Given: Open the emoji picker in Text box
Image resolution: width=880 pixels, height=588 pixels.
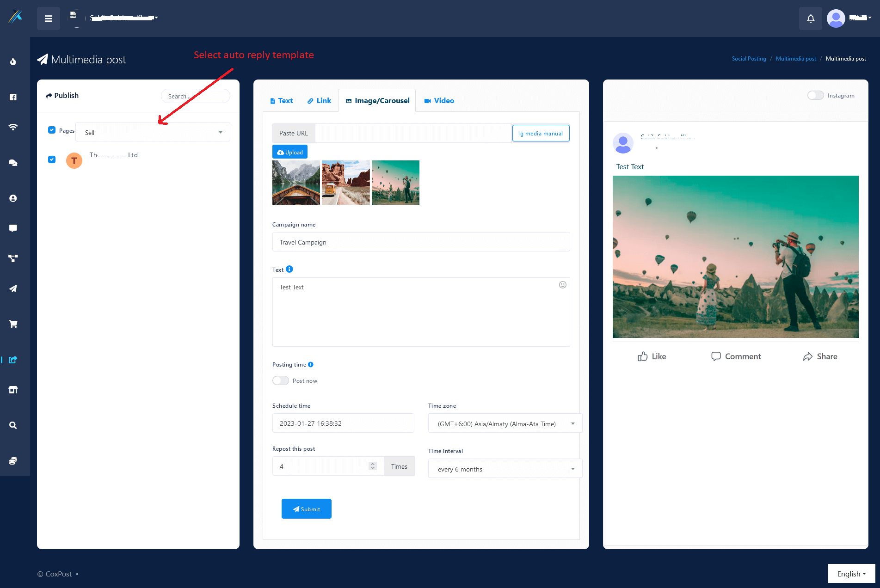Looking at the screenshot, I should pos(562,285).
